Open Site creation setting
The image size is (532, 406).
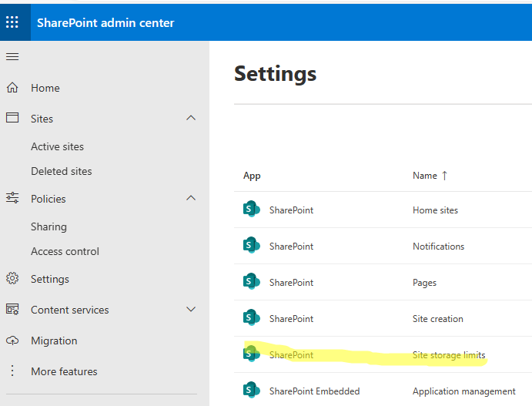[x=437, y=319]
